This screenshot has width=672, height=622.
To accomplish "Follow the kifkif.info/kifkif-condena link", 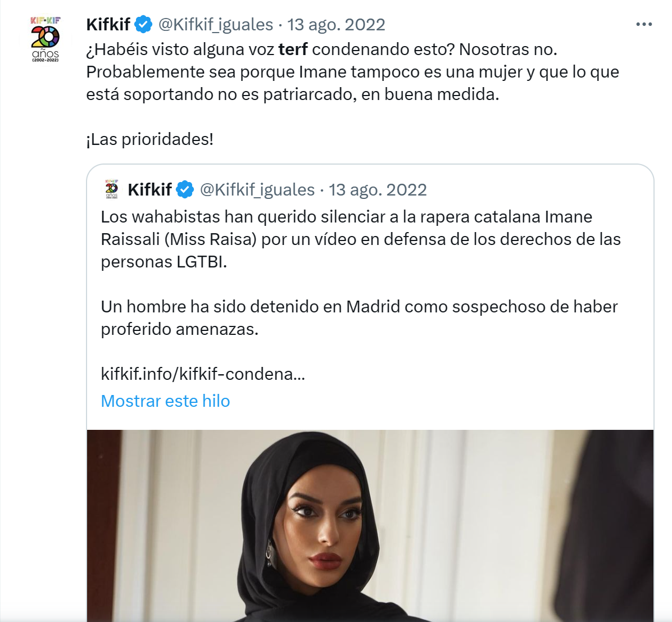I will (203, 374).
